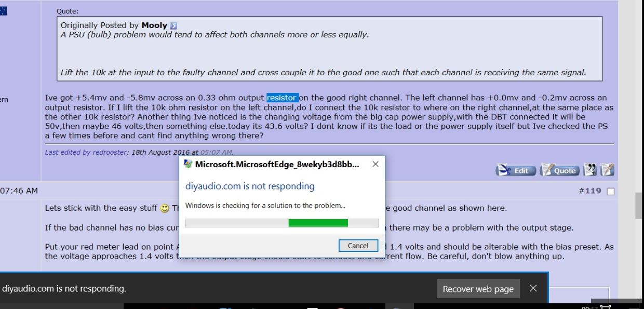The width and height of the screenshot is (644, 309).
Task: Click the "05:07 AM" edit time
Action: (216, 152)
